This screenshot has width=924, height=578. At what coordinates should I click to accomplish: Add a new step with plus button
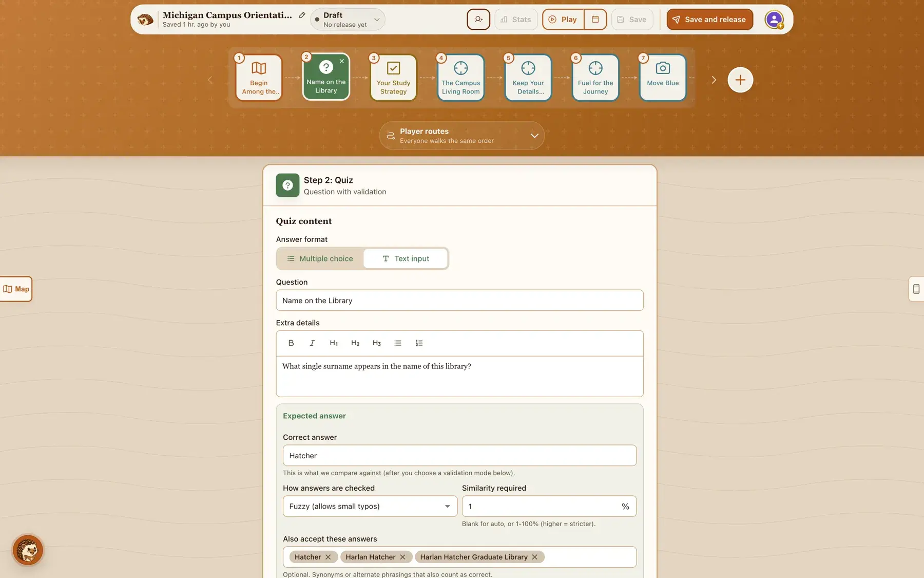click(x=740, y=80)
